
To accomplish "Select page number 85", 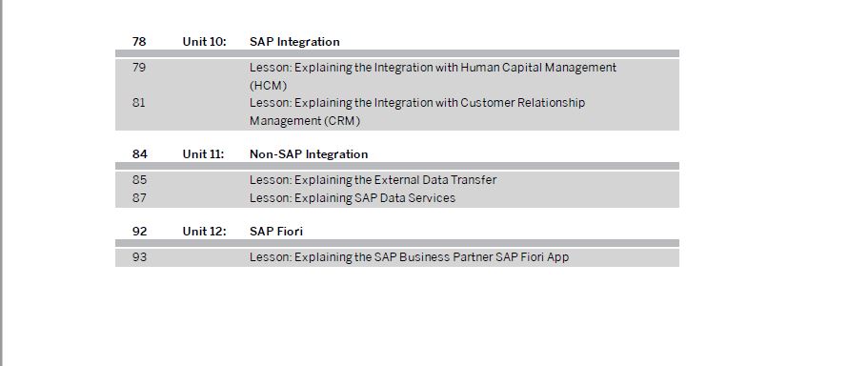I will coord(139,180).
